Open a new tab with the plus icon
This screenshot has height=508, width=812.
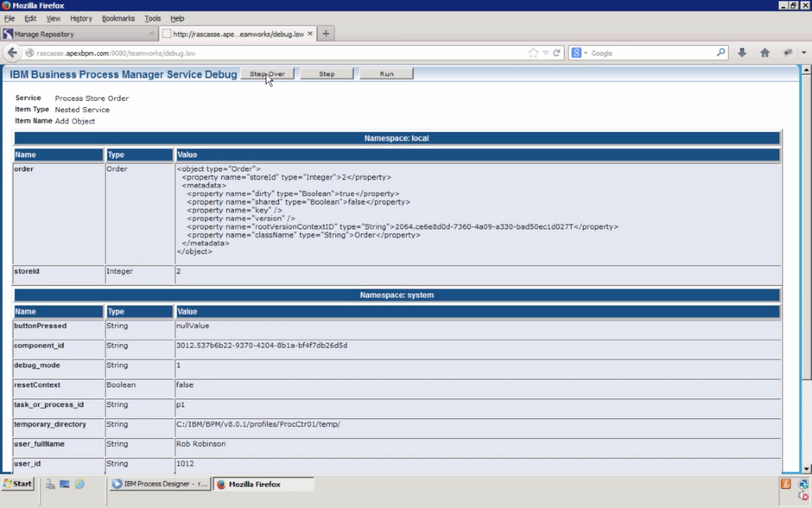(326, 34)
